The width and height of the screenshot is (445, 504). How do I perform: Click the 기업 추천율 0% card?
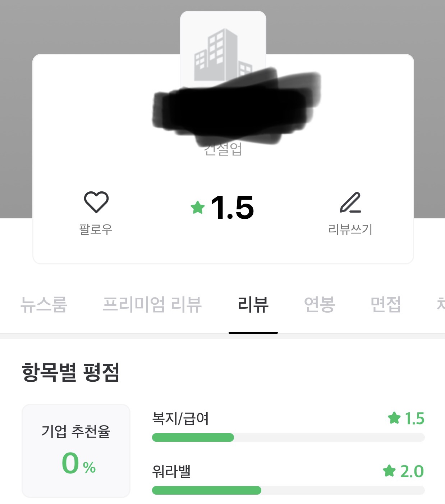click(76, 451)
